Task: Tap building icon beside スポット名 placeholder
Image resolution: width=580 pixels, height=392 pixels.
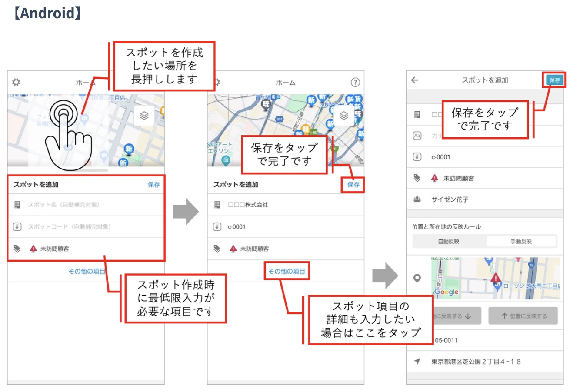Action: (x=17, y=205)
